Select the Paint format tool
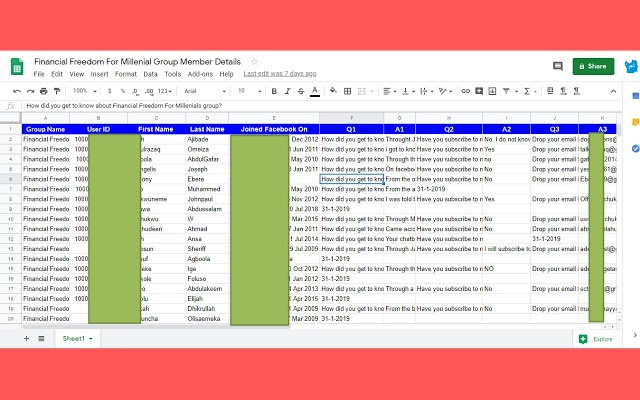 (x=58, y=91)
